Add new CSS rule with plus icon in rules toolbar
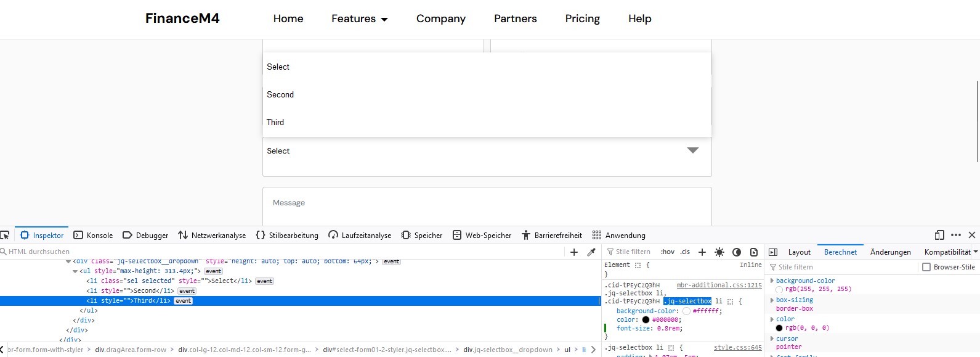Screen dimensions: 980x357 702,252
